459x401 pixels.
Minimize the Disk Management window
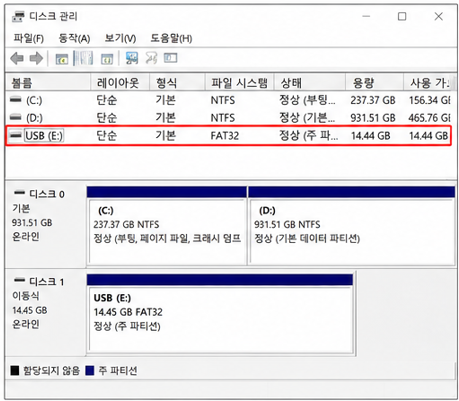pos(366,16)
